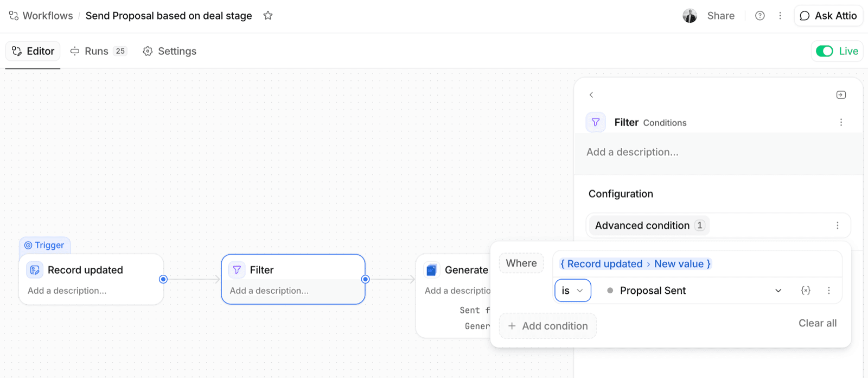This screenshot has height=378, width=868.
Task: Click the Record updated New value variable
Action: tap(635, 264)
